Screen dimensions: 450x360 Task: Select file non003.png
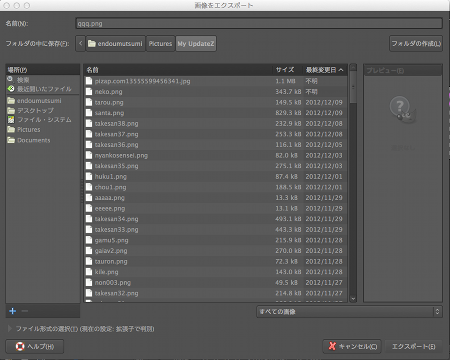tap(216, 282)
